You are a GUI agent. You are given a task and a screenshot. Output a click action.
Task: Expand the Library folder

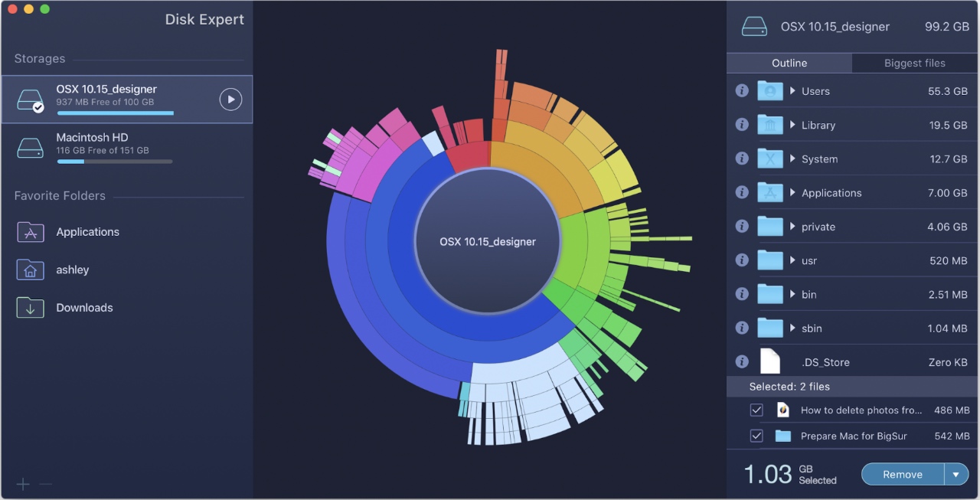(x=792, y=125)
